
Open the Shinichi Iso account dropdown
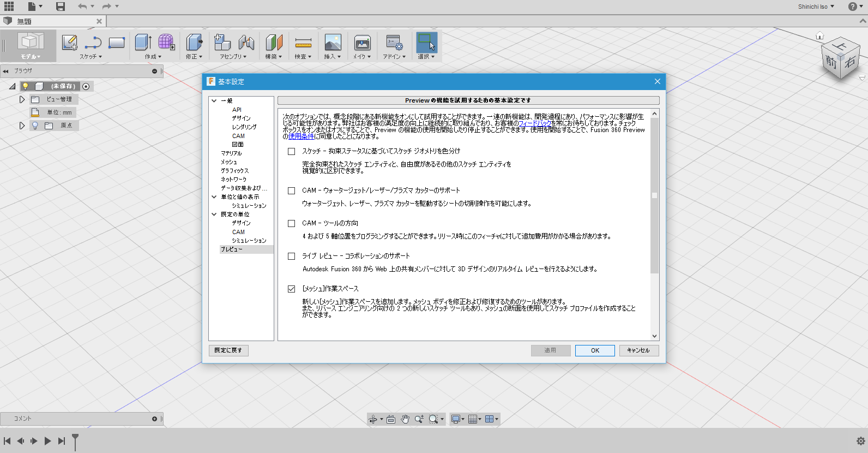816,7
